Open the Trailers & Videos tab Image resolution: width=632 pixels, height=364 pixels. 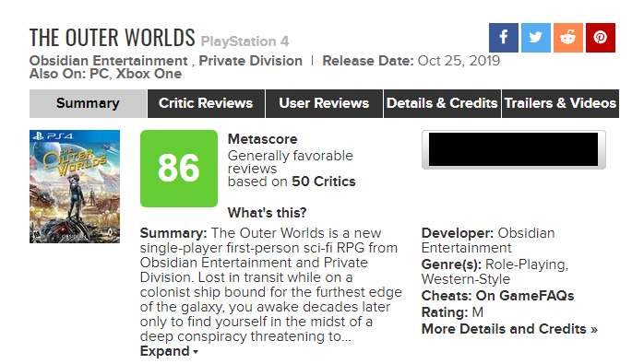coord(560,103)
